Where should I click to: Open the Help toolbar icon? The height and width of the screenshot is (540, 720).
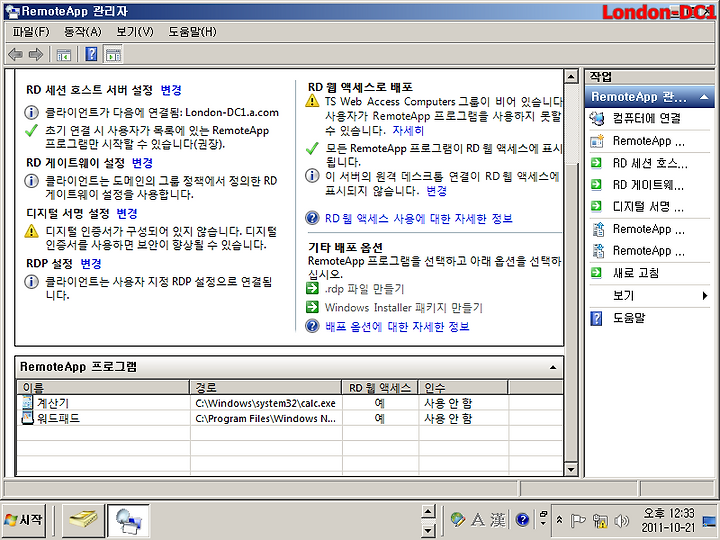point(91,54)
